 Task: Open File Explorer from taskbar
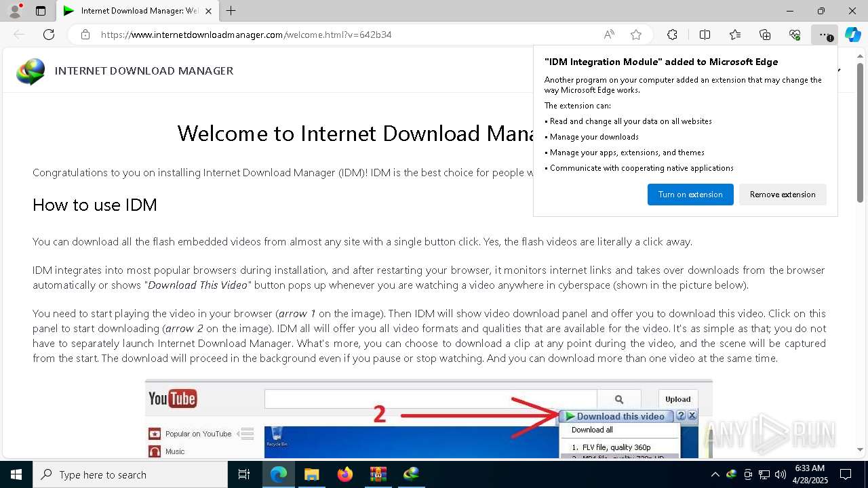click(312, 474)
